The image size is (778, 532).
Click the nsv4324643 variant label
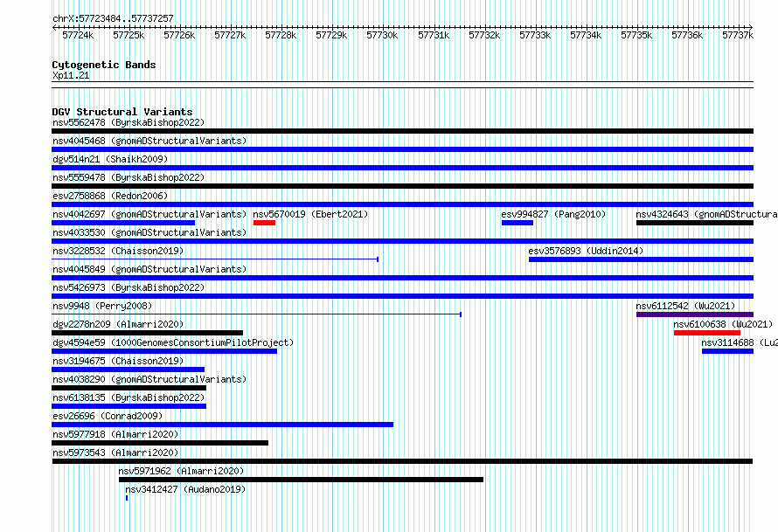[x=706, y=214]
